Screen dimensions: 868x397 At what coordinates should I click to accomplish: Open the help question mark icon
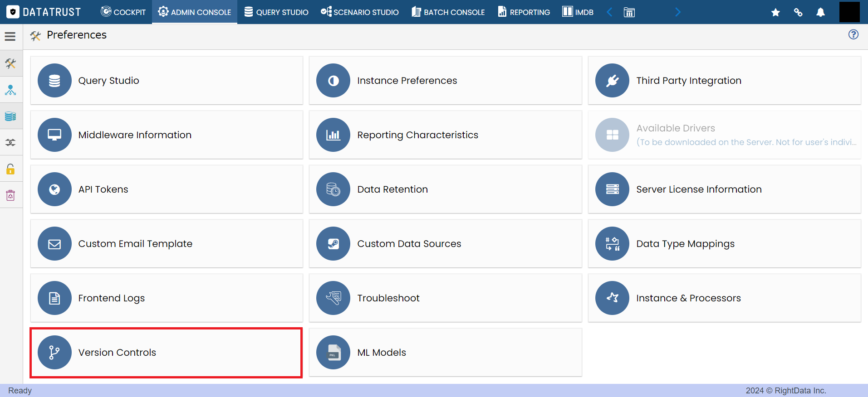(853, 34)
